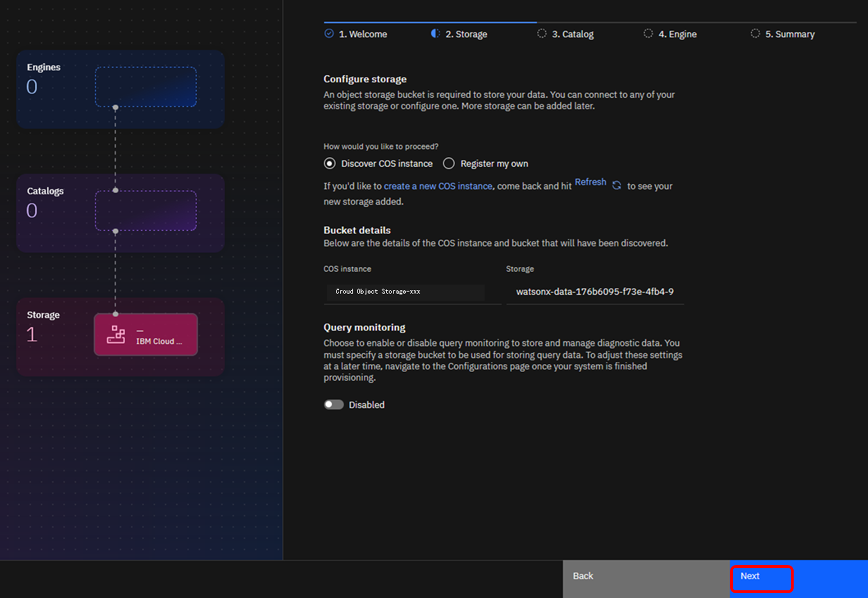This screenshot has width=868, height=598.
Task: Click the Next button
Action: [762, 578]
